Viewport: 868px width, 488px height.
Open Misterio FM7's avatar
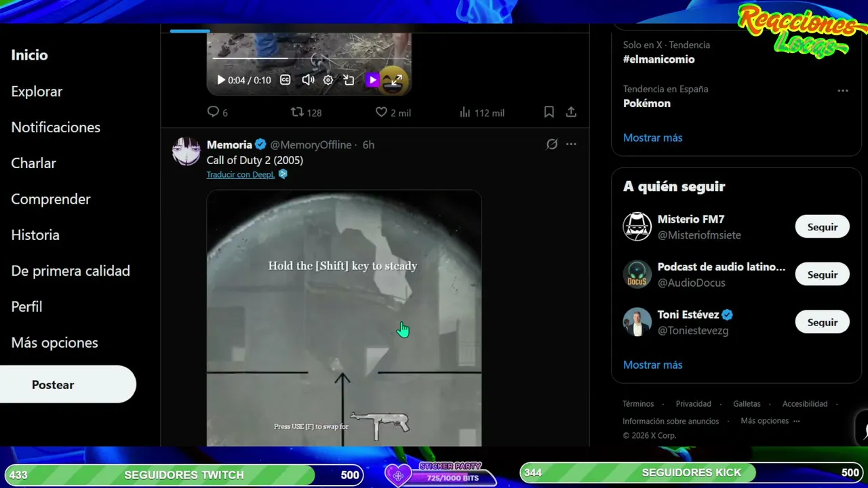tap(637, 227)
